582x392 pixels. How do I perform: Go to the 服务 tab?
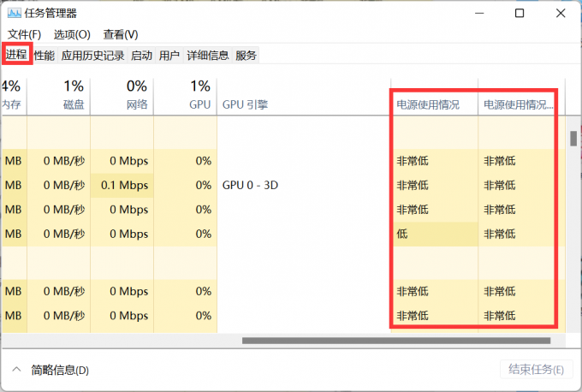coord(246,56)
